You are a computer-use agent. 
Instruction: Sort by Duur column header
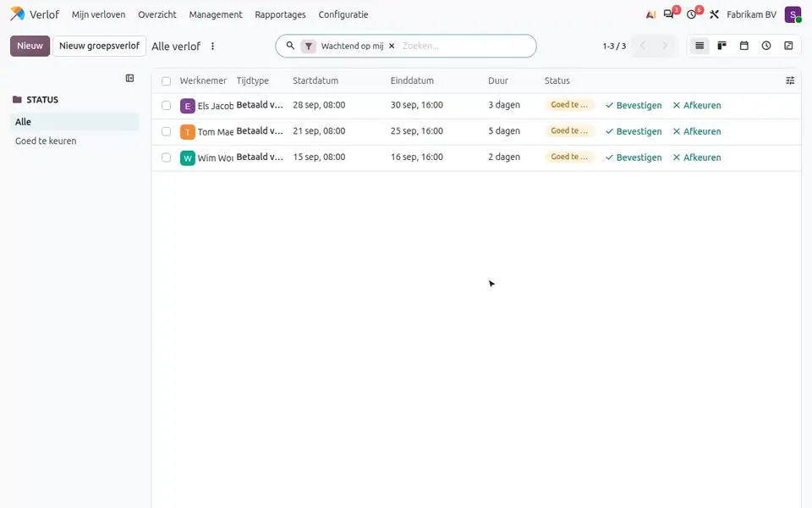coord(498,80)
